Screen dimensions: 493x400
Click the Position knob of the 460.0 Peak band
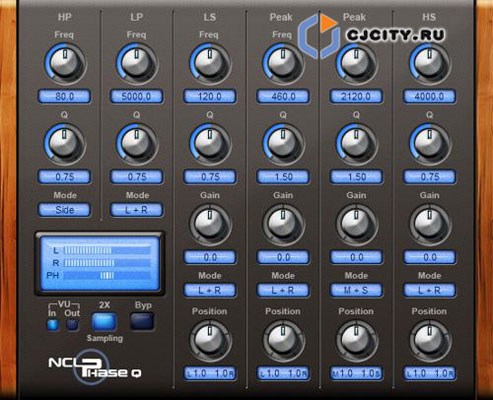click(283, 340)
